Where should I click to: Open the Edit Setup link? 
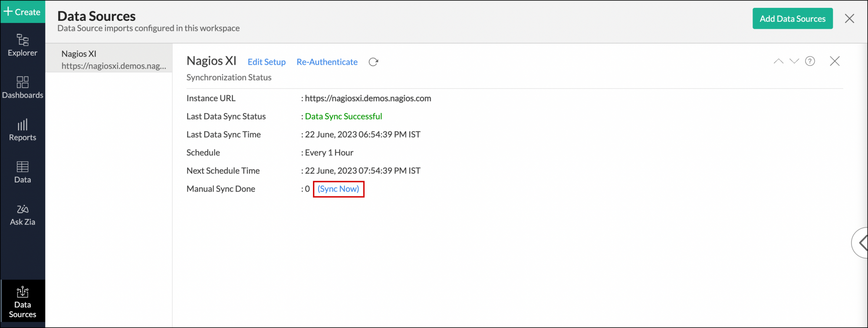coord(266,62)
